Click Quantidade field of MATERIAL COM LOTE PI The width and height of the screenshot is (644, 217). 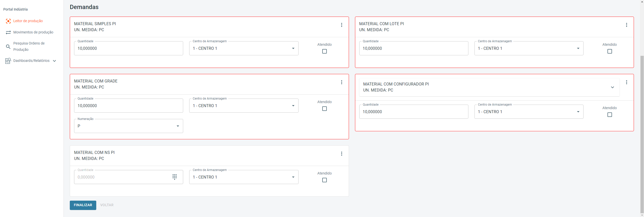click(413, 48)
